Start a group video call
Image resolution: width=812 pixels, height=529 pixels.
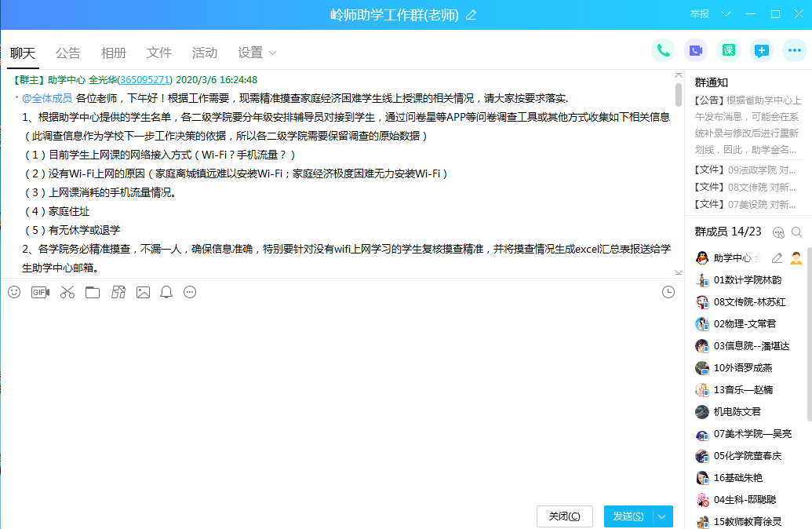(x=696, y=51)
